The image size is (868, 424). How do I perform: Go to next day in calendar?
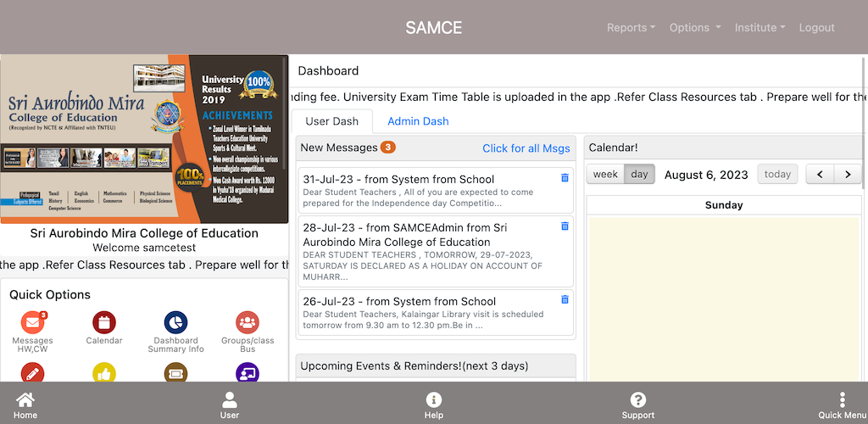(x=848, y=175)
